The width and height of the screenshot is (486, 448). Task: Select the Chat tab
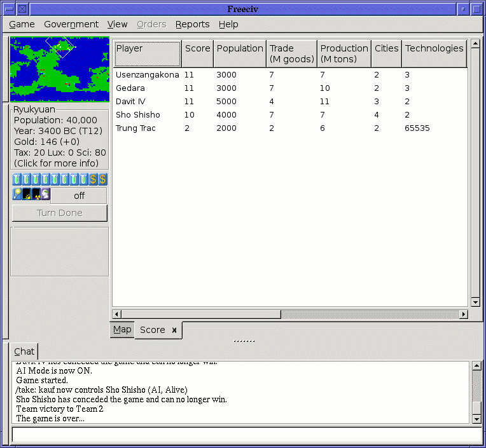tap(24, 351)
